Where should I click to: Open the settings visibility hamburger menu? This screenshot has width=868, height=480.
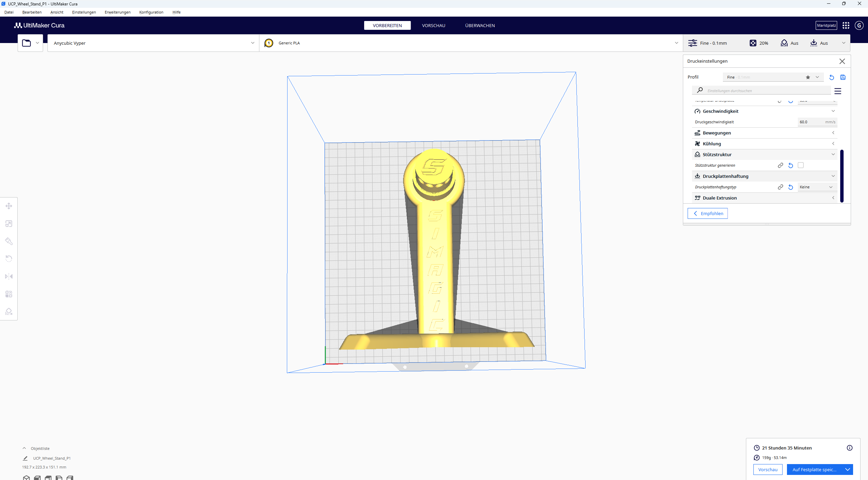coord(838,91)
